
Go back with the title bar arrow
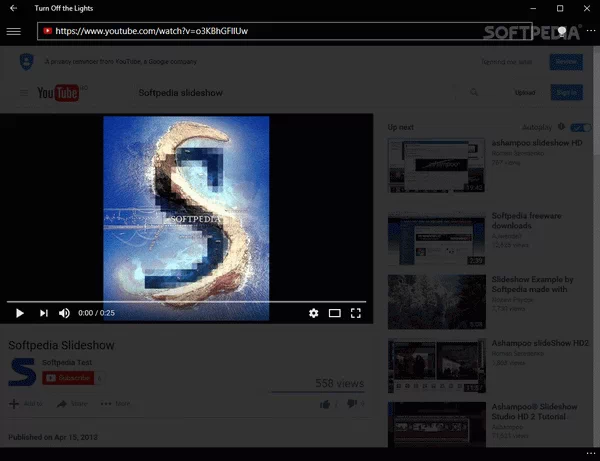point(13,8)
